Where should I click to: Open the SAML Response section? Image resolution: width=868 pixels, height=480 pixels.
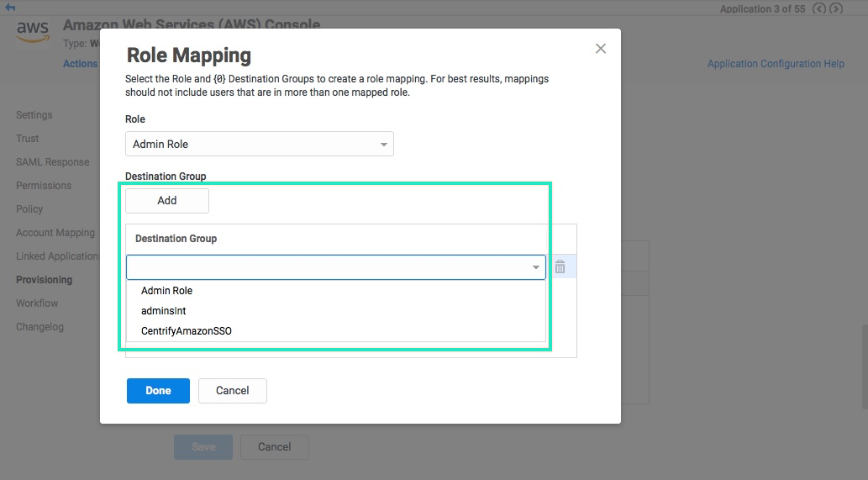53,162
